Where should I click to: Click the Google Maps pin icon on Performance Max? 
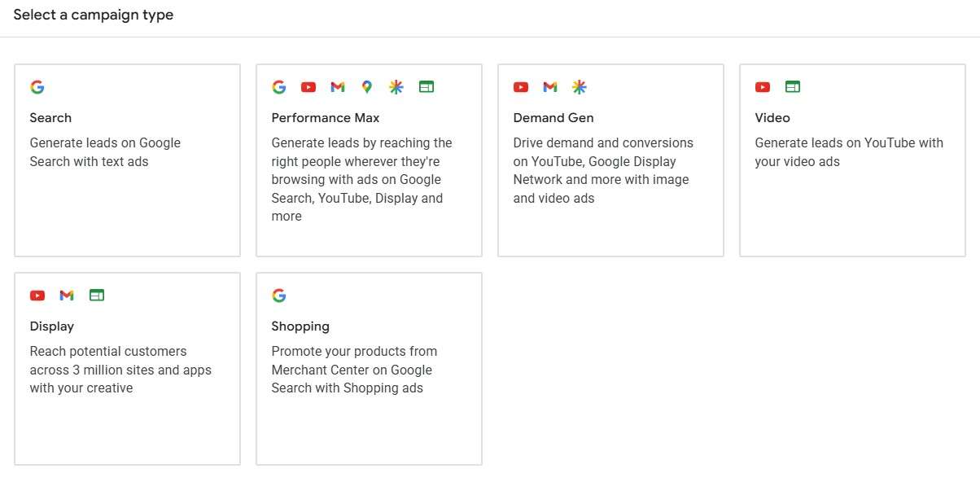[x=366, y=86]
